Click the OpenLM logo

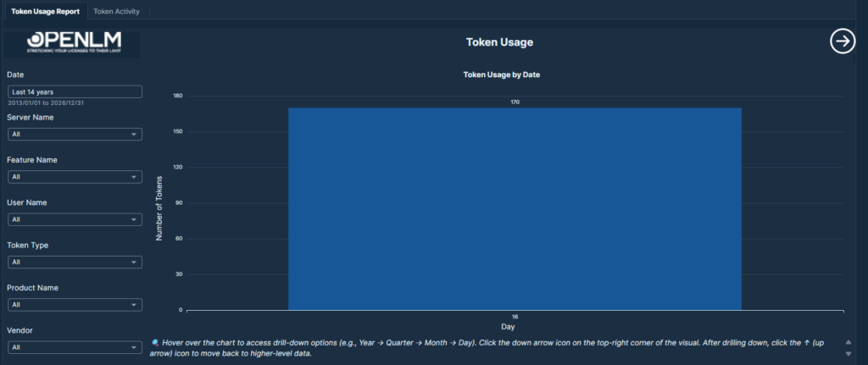pyautogui.click(x=74, y=42)
